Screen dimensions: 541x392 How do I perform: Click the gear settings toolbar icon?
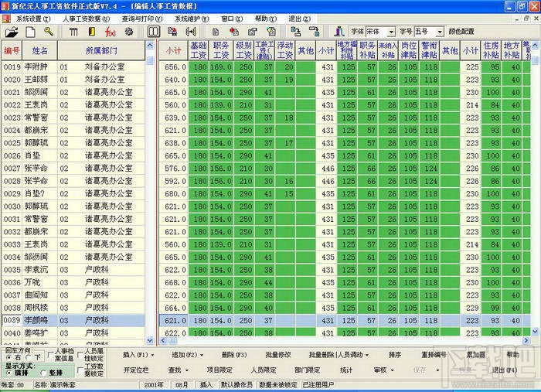129,32
